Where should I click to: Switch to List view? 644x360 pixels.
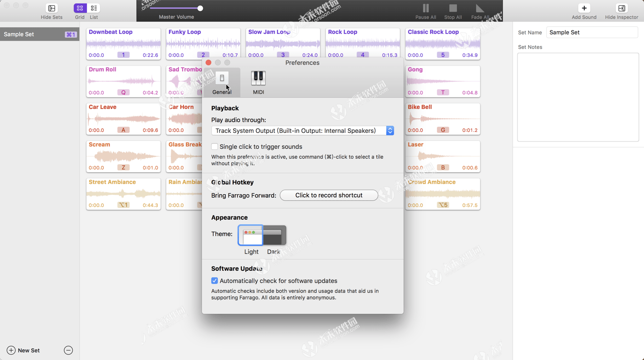pos(94,8)
